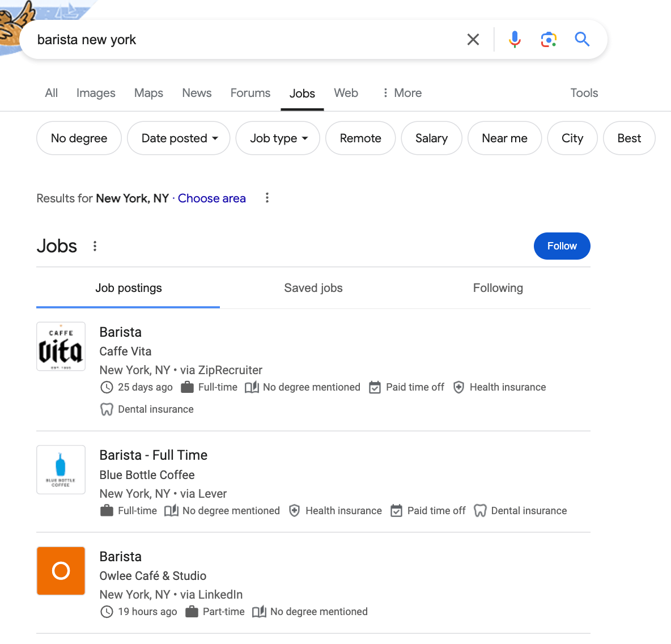This screenshot has width=671, height=644.
Task: Click briefcase icon in Caffe Vita listing
Action: (x=187, y=388)
